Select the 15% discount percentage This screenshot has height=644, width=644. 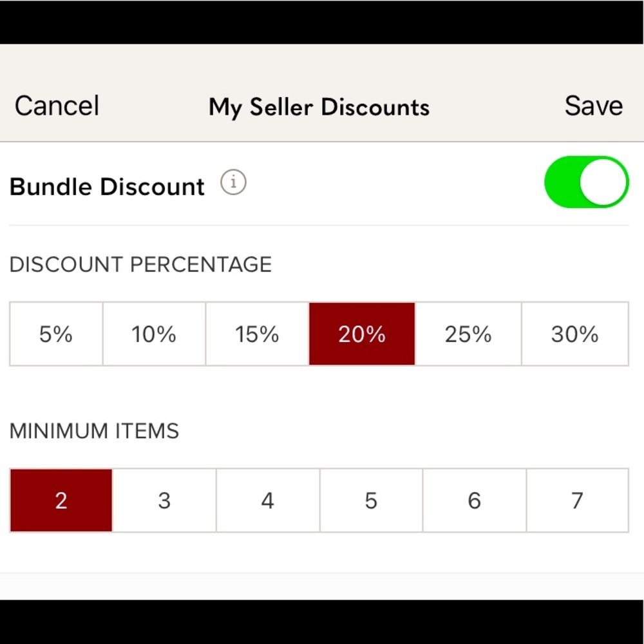(x=258, y=334)
